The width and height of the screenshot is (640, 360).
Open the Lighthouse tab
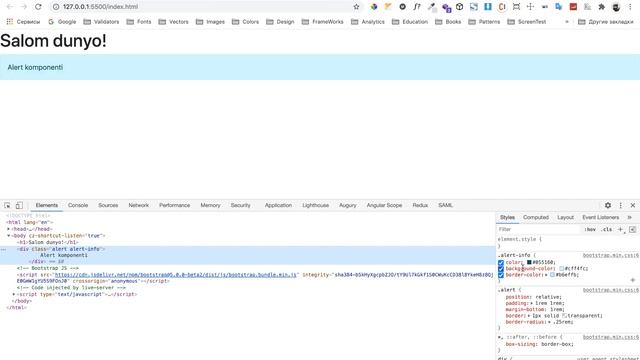coord(316,205)
